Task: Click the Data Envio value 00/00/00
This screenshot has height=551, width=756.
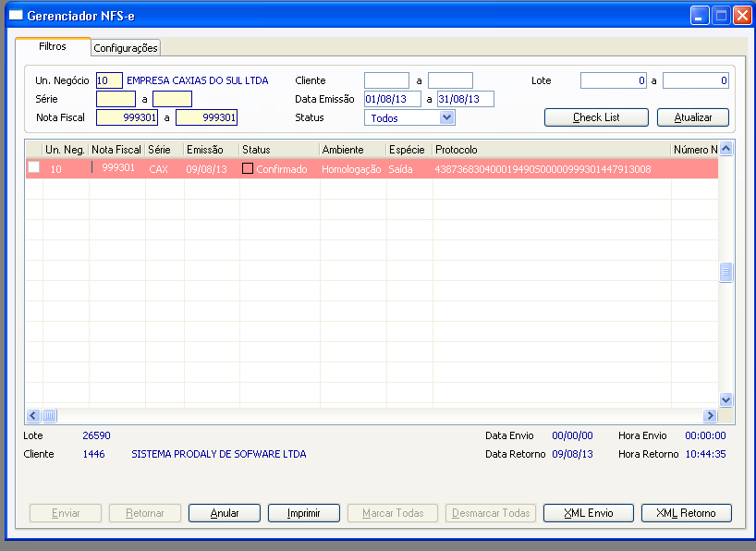Action: [572, 435]
